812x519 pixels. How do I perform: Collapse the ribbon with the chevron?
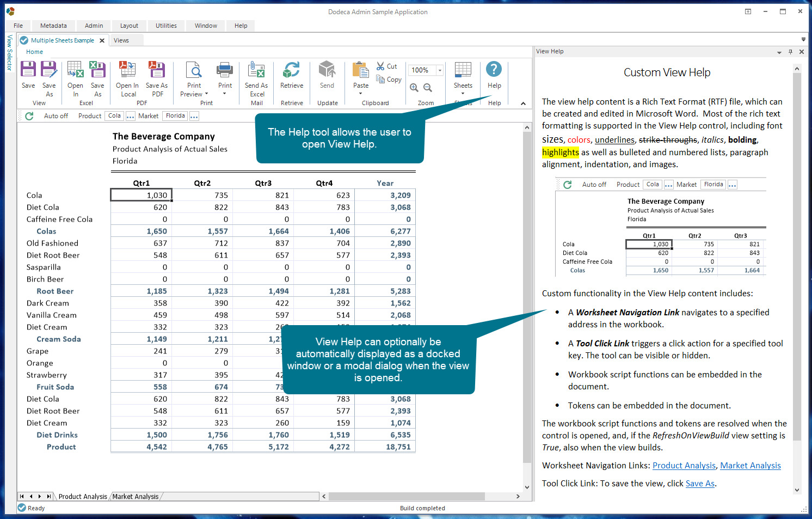tap(523, 103)
